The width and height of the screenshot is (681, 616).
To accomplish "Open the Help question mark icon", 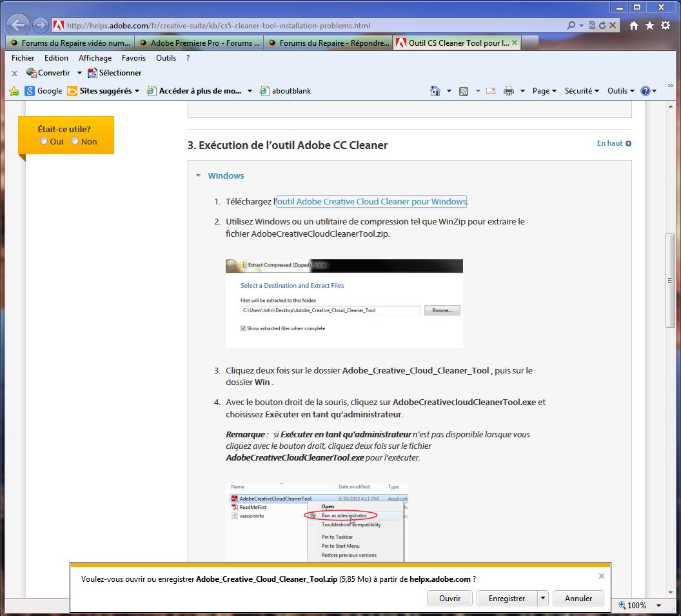I will [x=646, y=91].
